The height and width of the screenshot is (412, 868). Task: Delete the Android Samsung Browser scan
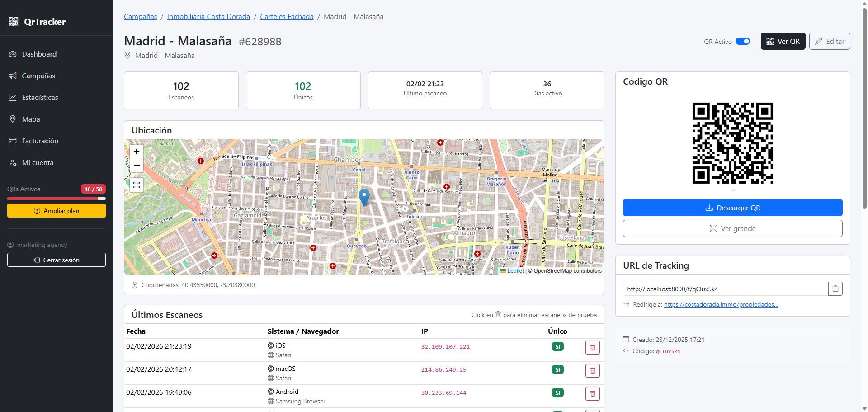point(592,394)
